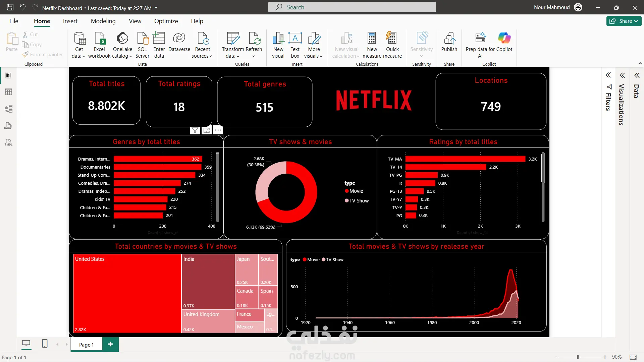
Task: Adjust the zoom level slider
Action: click(x=578, y=357)
